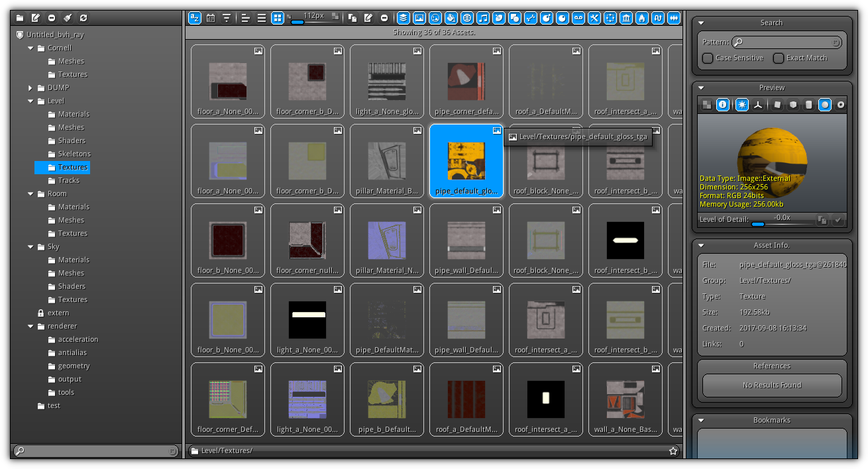Toggle info overlay in Preview

[x=723, y=105]
